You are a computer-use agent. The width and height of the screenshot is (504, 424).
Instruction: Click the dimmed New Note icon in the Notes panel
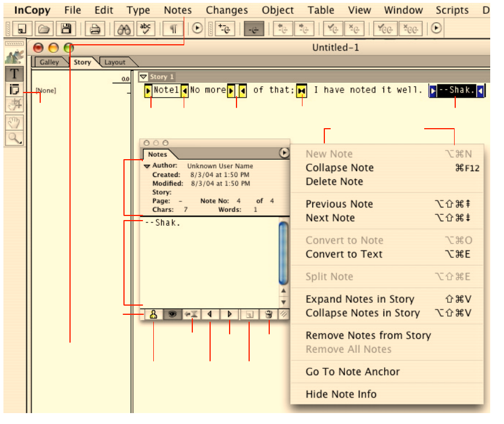(250, 314)
